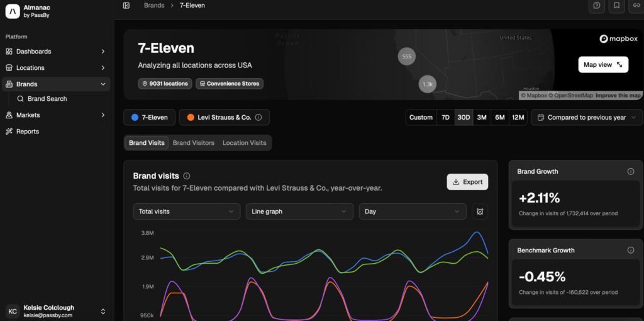
Task: Select the 7D time range
Action: click(x=445, y=117)
